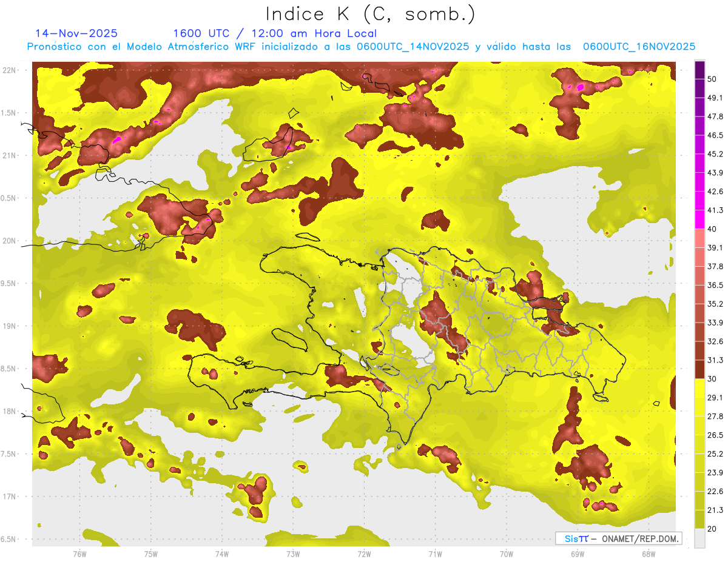Pick the magenta swatch between 40 and 41.3
The height and width of the screenshot is (562, 728).
coord(699,219)
